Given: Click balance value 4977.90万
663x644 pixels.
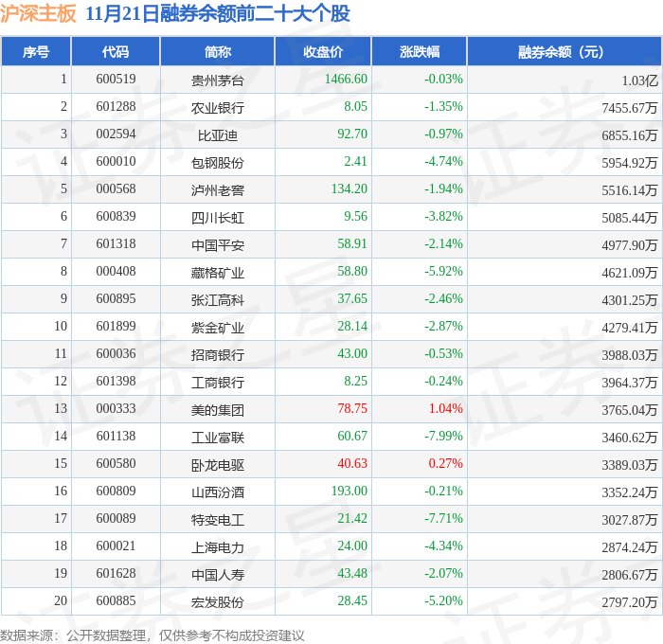Looking at the screenshot, I should (x=630, y=245).
